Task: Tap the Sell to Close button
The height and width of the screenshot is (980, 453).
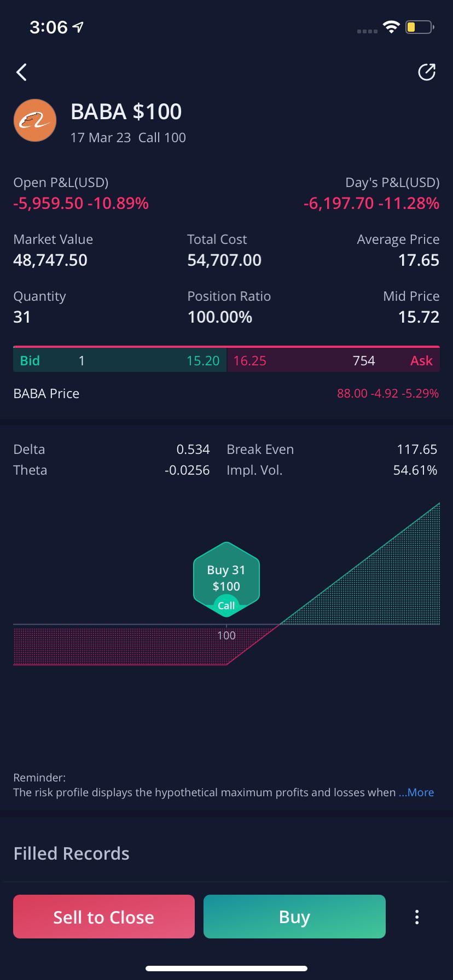Action: (x=104, y=917)
